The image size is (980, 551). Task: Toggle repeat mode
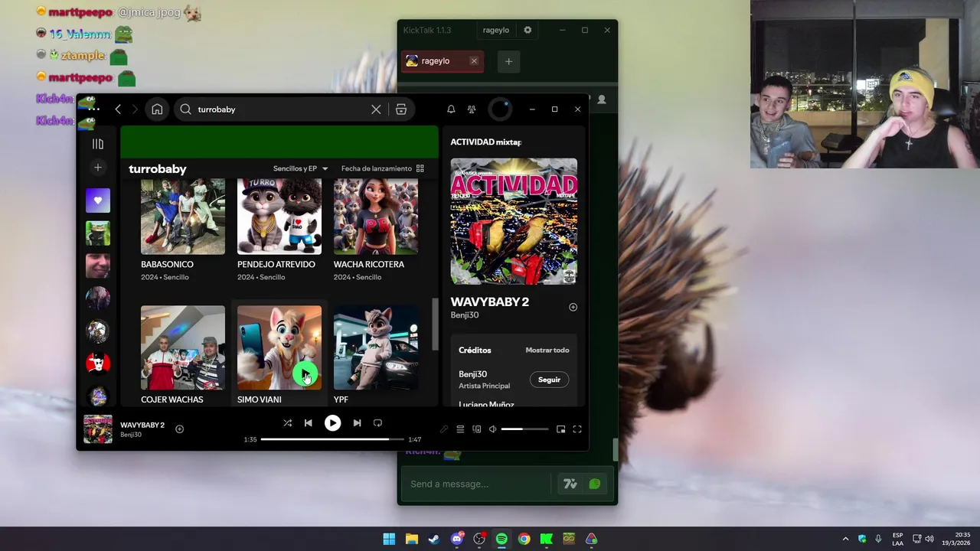(x=377, y=422)
